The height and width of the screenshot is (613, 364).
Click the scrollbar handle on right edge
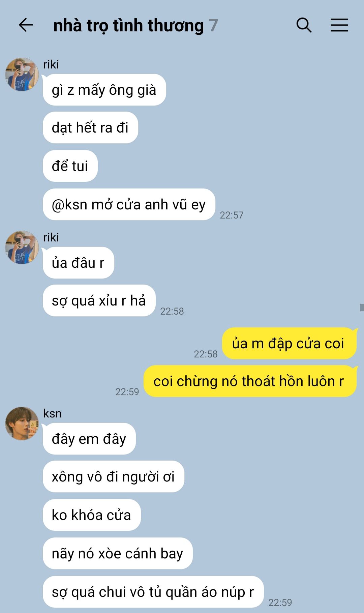(x=362, y=307)
